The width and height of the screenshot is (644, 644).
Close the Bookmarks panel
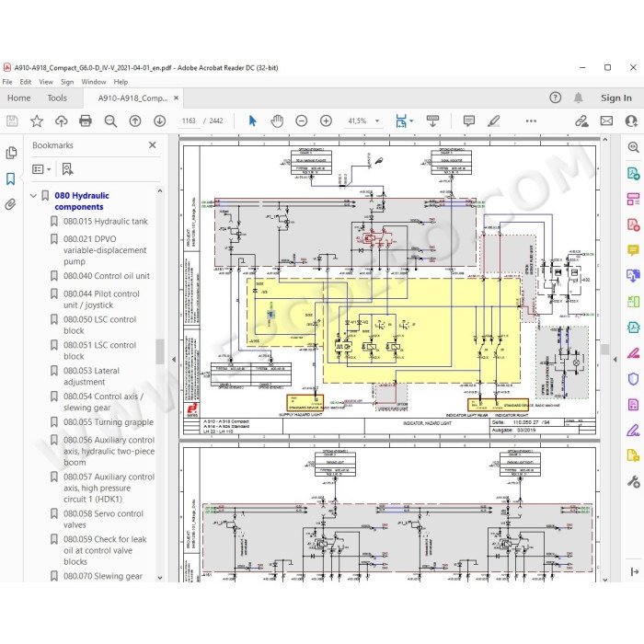(x=153, y=145)
